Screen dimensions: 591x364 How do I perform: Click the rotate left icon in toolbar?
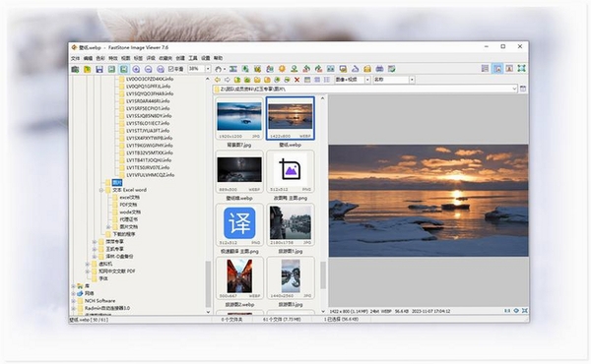pyautogui.click(x=306, y=69)
